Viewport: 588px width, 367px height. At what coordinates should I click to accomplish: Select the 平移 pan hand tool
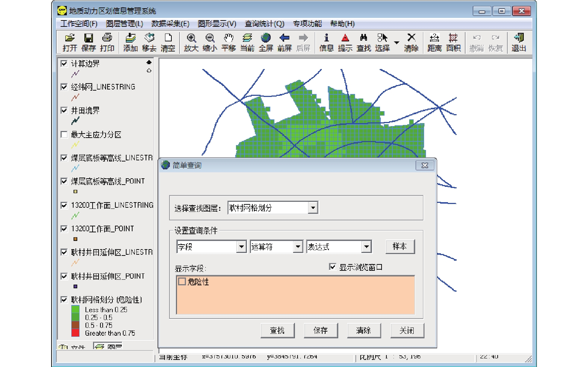point(228,42)
